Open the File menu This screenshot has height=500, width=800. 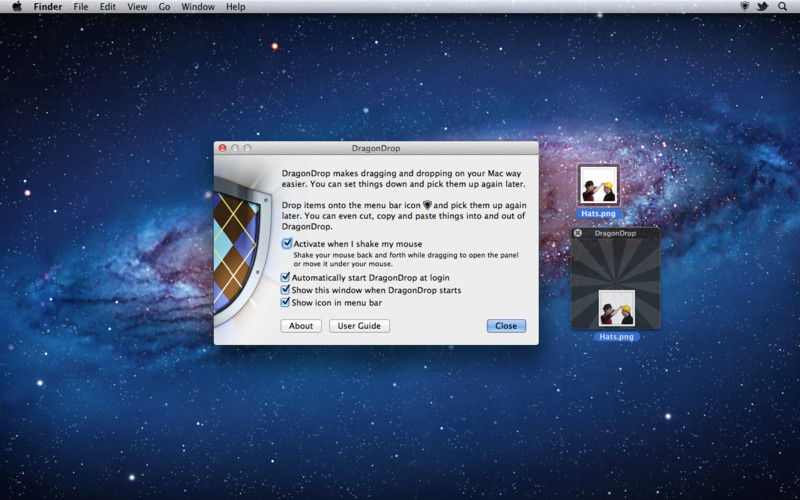coord(81,7)
